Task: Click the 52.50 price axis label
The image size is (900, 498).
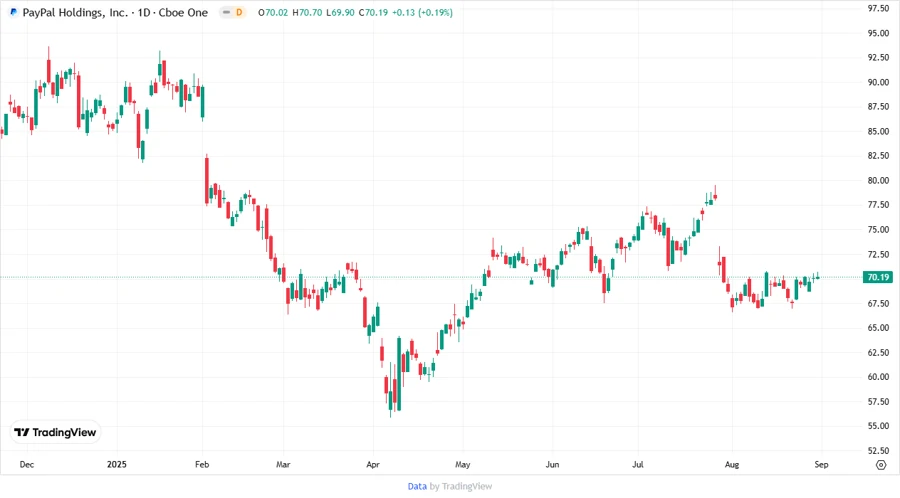Action: 878,450
